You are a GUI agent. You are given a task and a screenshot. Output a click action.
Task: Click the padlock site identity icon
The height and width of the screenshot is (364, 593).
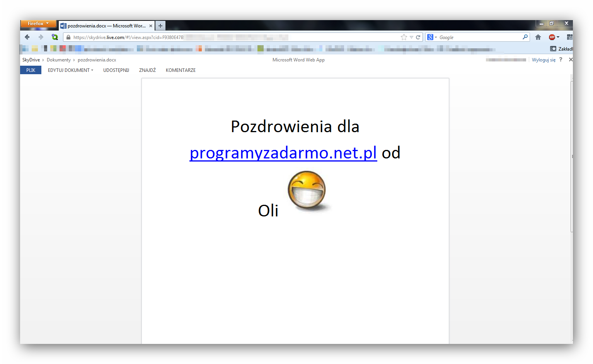tap(68, 37)
